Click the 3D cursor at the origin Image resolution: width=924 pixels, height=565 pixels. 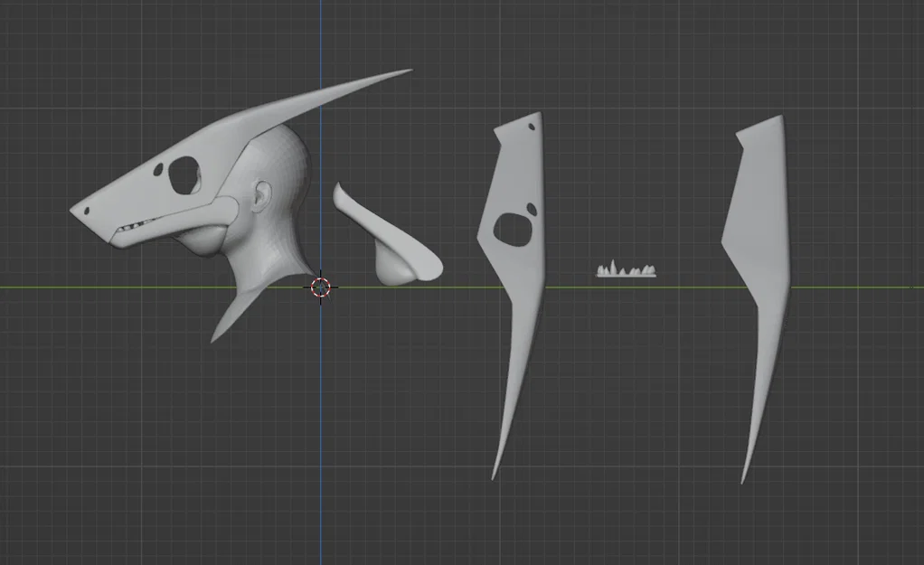[321, 289]
